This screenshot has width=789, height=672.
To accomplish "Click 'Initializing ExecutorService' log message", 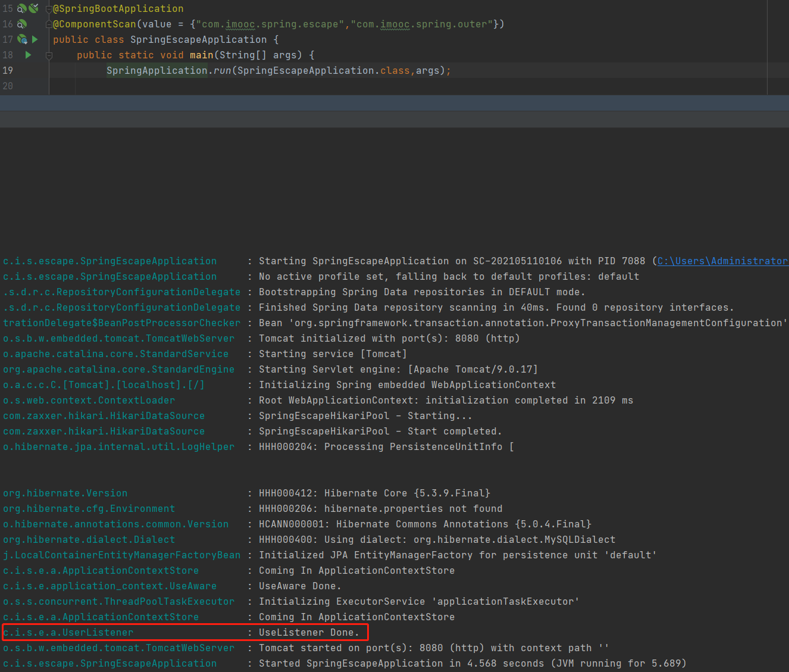I will click(419, 601).
